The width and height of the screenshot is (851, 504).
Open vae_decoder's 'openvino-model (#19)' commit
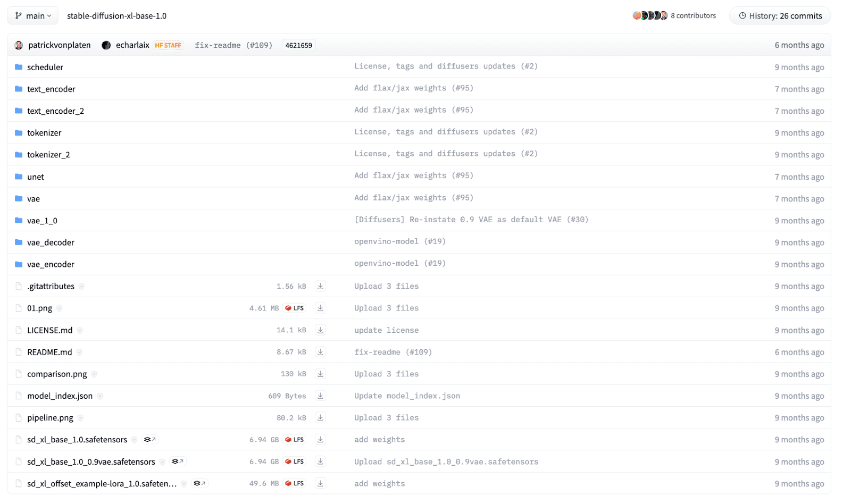pyautogui.click(x=400, y=241)
